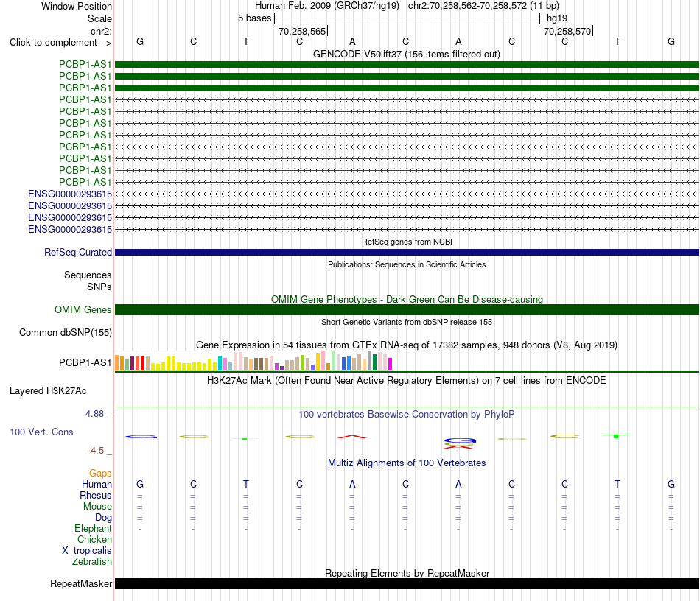
Task: Click the Chicken species label
Action: click(94, 539)
